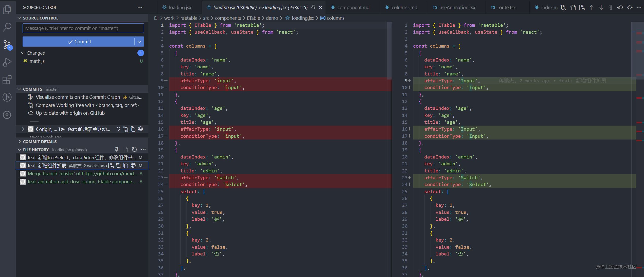
Task: Open Run and Debug view
Action: pos(7,62)
